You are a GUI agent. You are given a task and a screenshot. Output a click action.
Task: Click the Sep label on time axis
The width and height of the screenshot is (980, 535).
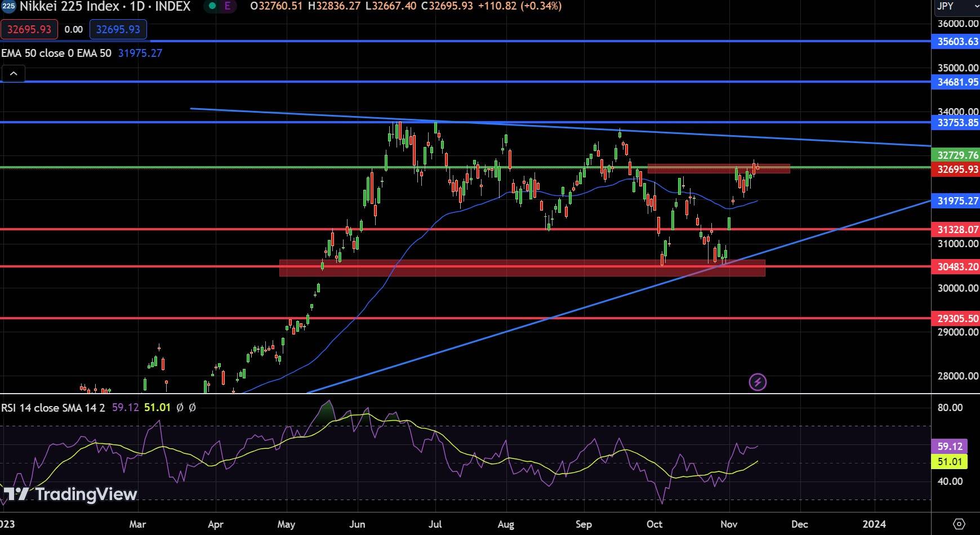[583, 524]
